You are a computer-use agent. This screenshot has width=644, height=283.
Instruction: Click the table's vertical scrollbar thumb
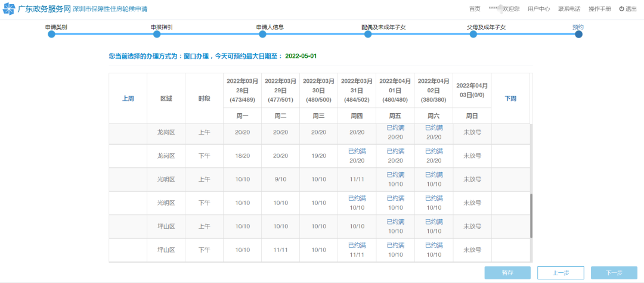tap(531, 216)
